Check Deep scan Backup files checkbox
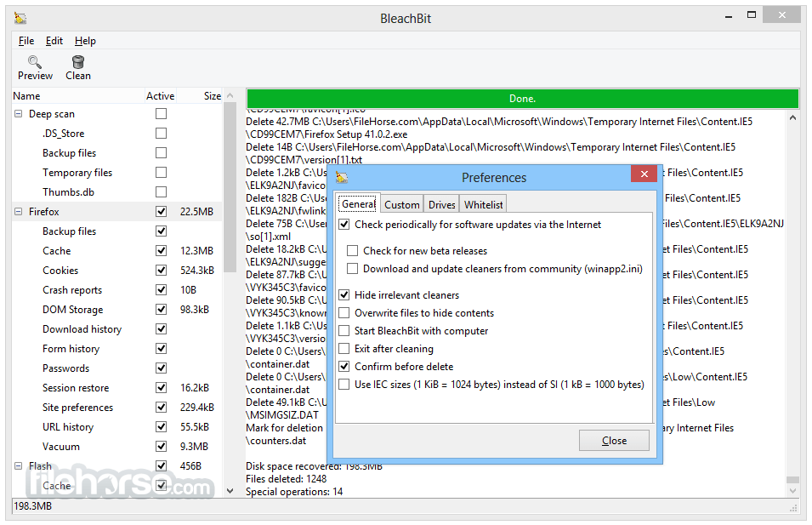Image resolution: width=812 pixels, height=525 pixels. pyautogui.click(x=161, y=153)
